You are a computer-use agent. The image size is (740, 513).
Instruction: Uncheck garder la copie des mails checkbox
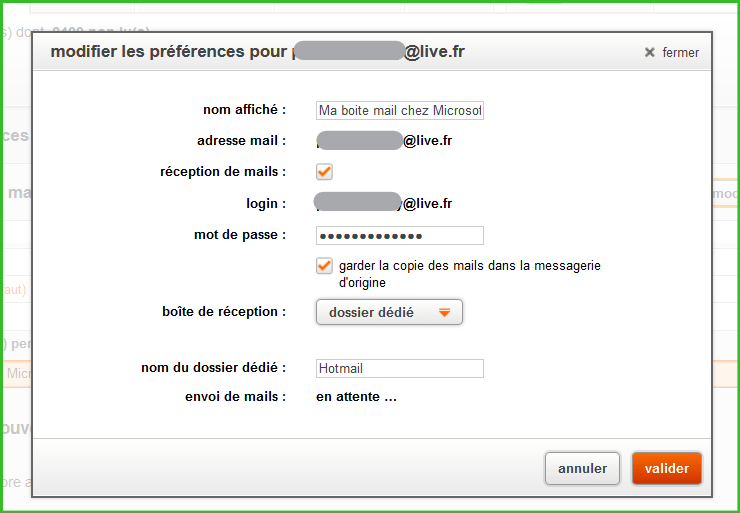click(324, 266)
